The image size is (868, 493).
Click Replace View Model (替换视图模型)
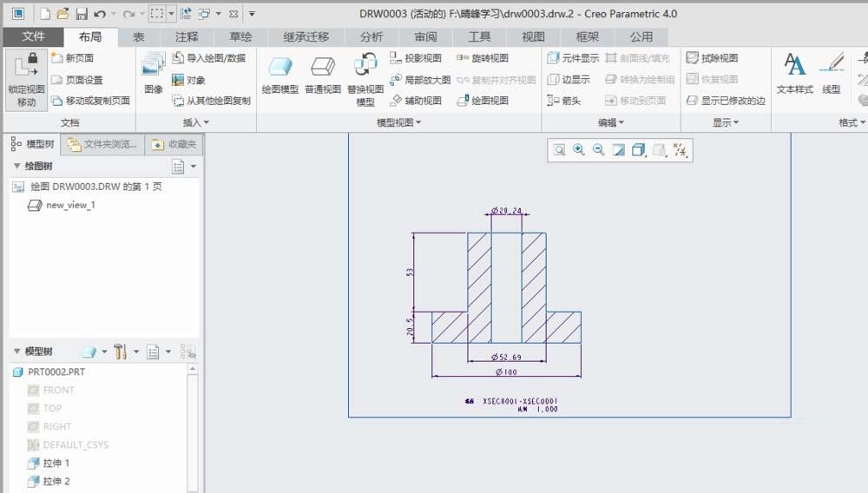click(x=365, y=80)
